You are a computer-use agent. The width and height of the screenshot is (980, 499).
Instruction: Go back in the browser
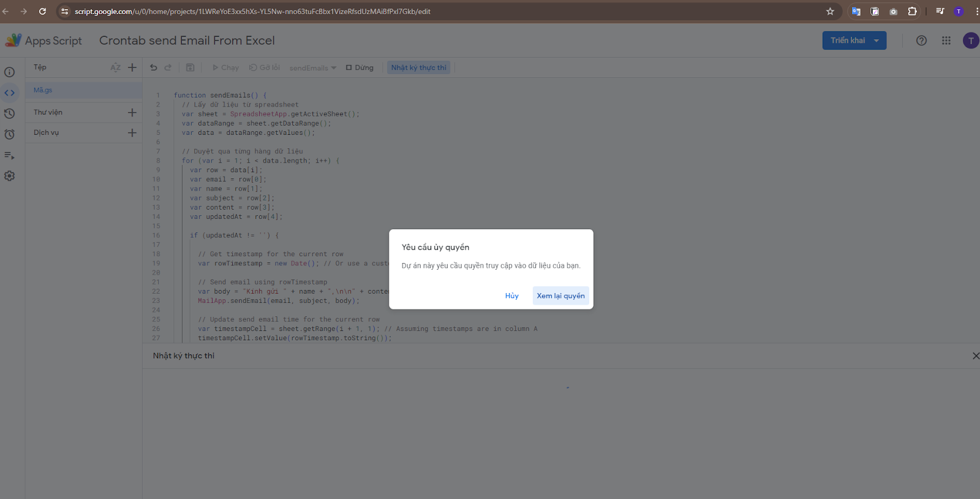click(x=6, y=11)
